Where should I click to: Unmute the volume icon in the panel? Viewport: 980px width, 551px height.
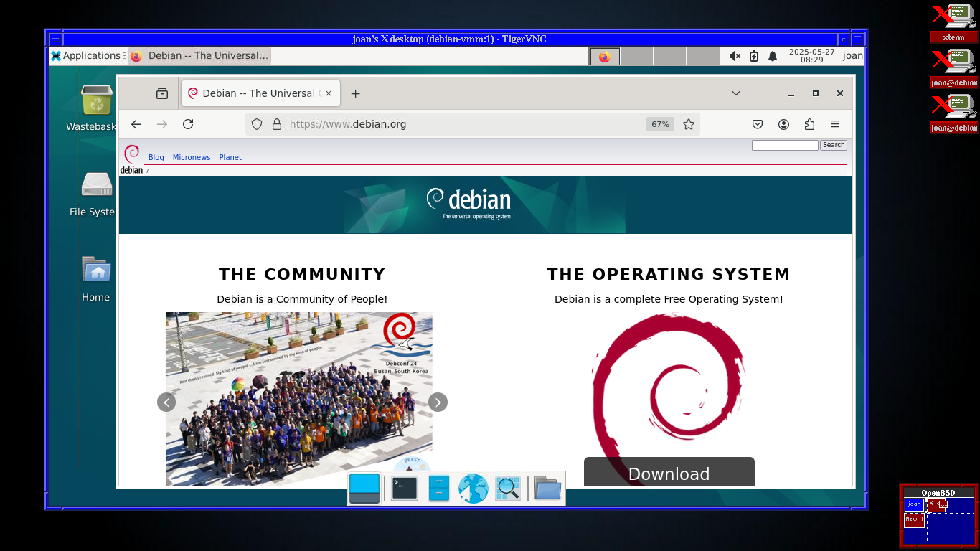(x=735, y=56)
